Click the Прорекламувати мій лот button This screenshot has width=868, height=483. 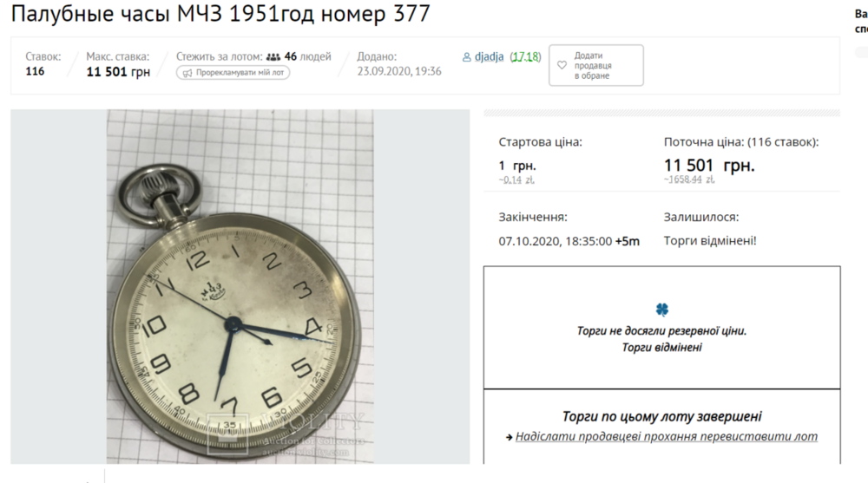pyautogui.click(x=233, y=73)
